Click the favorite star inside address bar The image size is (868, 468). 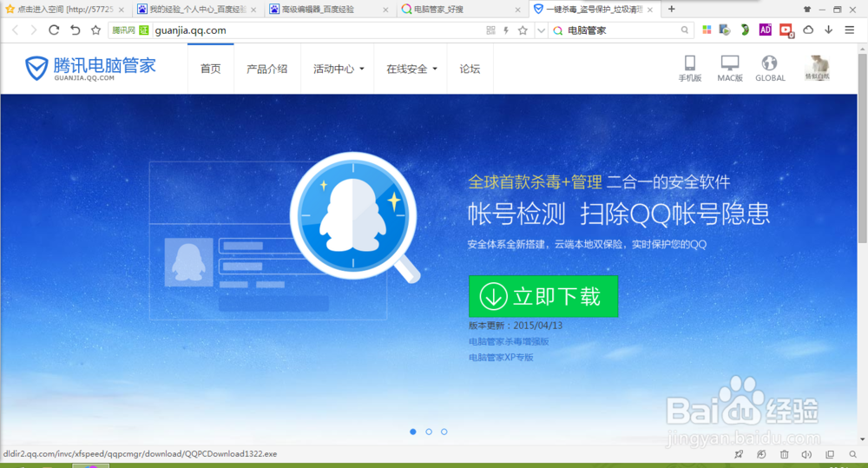[x=523, y=30]
